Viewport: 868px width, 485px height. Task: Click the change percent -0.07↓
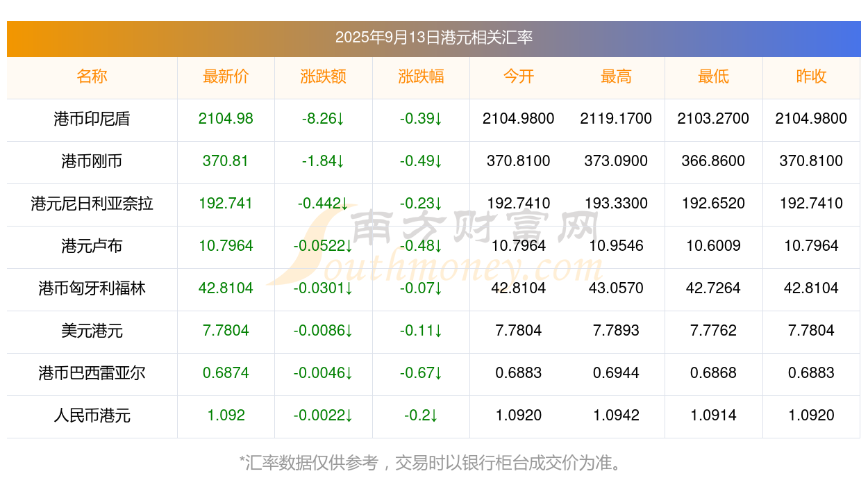421,288
